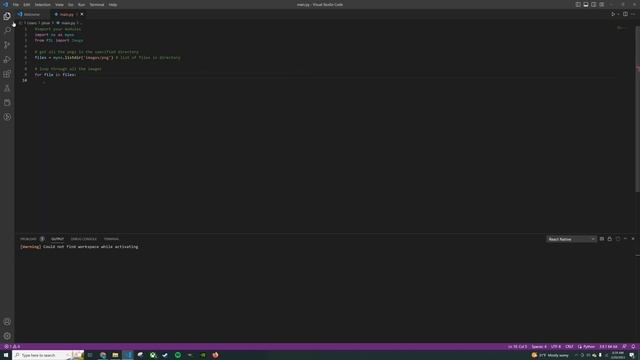Run the Python file with play button
The width and height of the screenshot is (640, 360).
coord(613,14)
